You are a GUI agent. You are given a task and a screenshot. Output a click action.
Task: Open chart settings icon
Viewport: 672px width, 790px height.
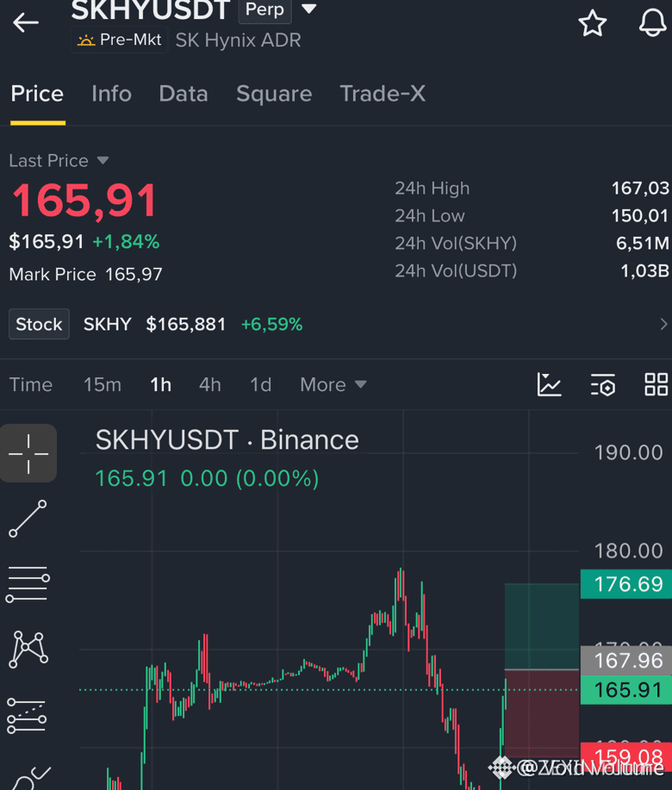pyautogui.click(x=603, y=385)
